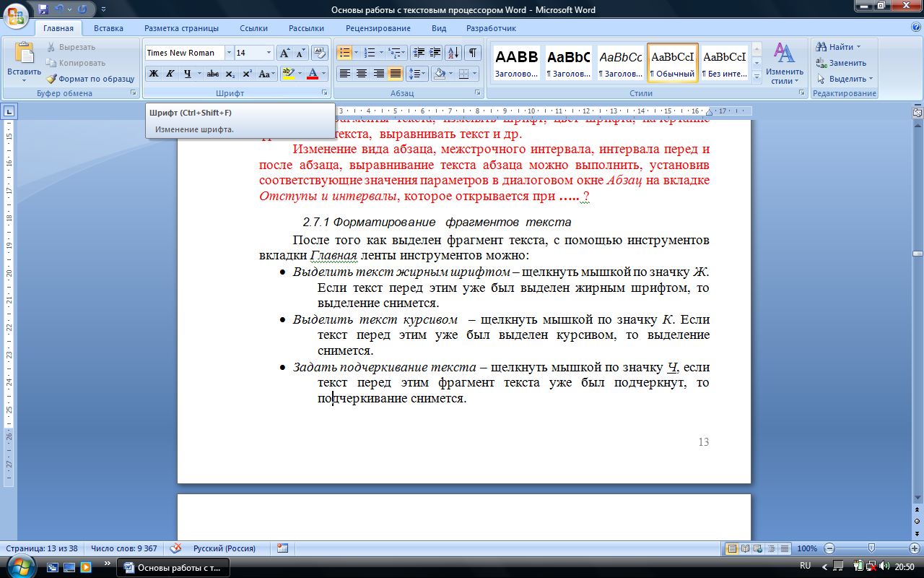Switch to Разметка страницы tab
Viewport: 924px width, 578px height.
tap(181, 28)
